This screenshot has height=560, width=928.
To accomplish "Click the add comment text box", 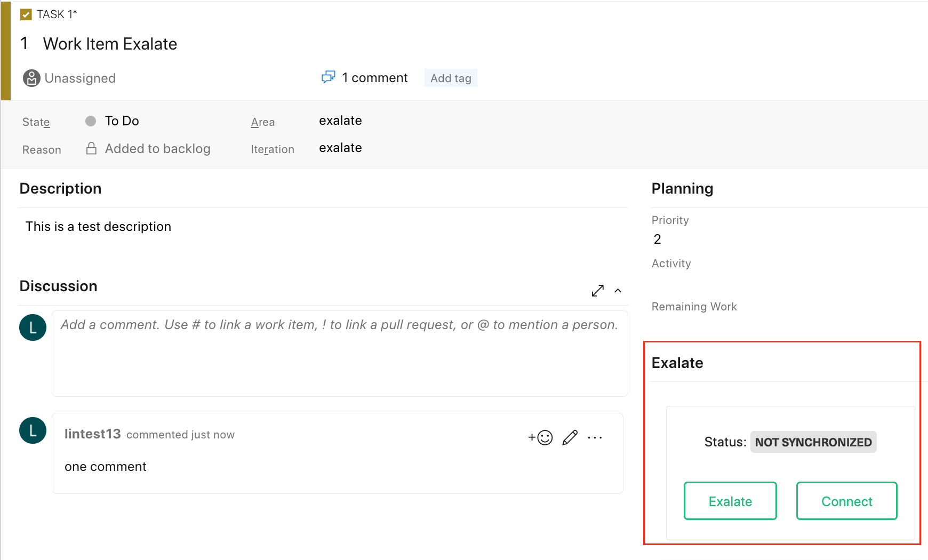I will [x=339, y=353].
